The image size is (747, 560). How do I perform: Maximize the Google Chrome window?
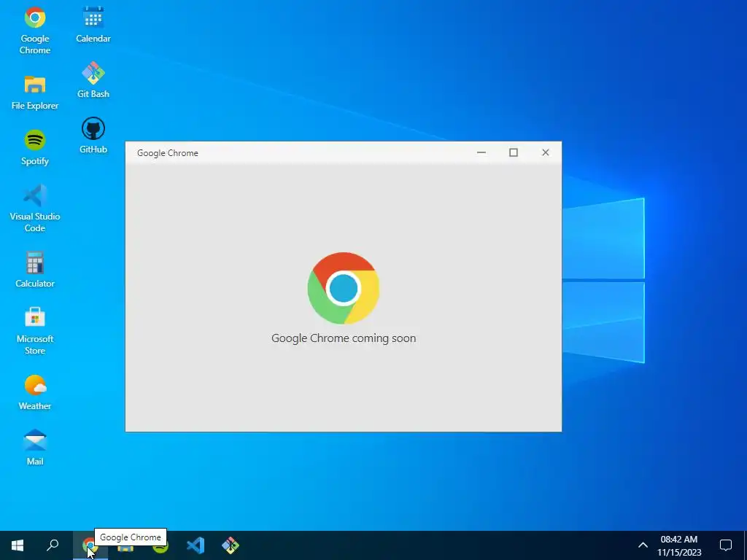click(514, 152)
